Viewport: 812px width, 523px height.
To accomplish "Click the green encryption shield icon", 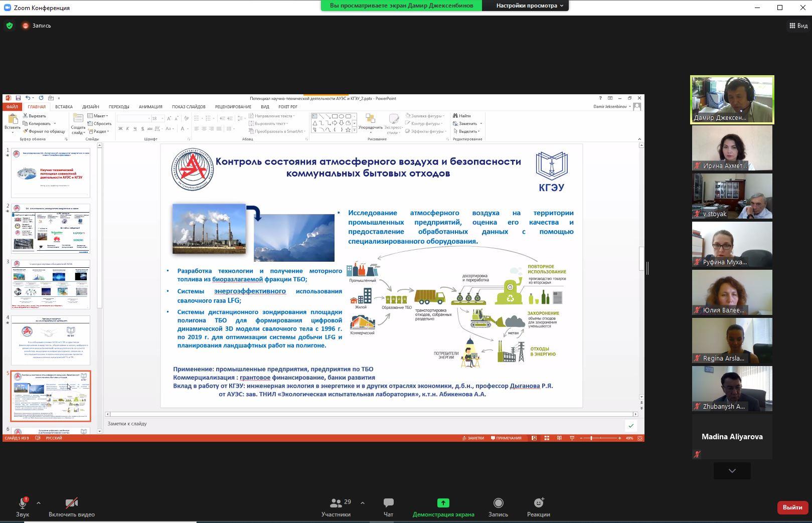I will 10,26.
